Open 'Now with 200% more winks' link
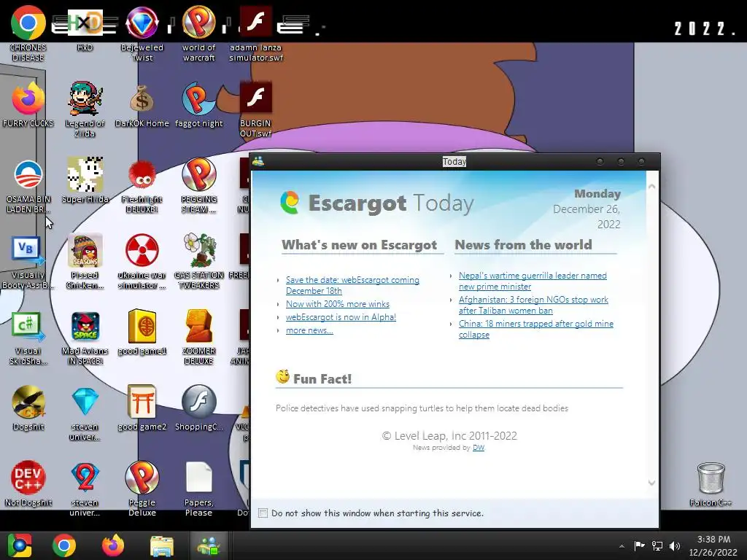Screen dimensions: 747x560 337,304
